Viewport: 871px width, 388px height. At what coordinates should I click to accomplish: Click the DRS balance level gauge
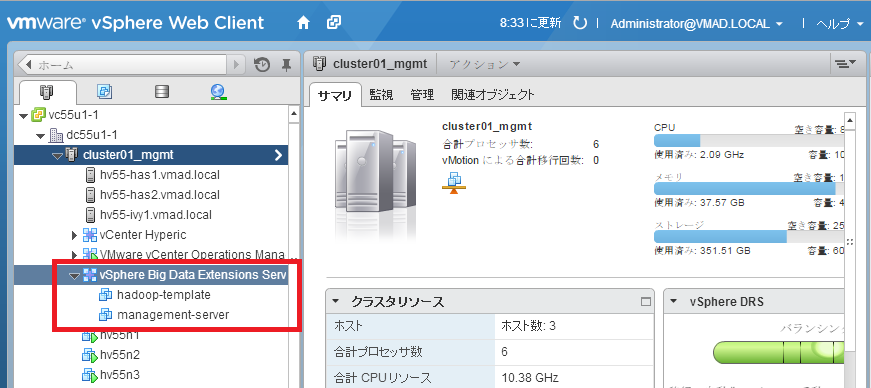point(778,352)
